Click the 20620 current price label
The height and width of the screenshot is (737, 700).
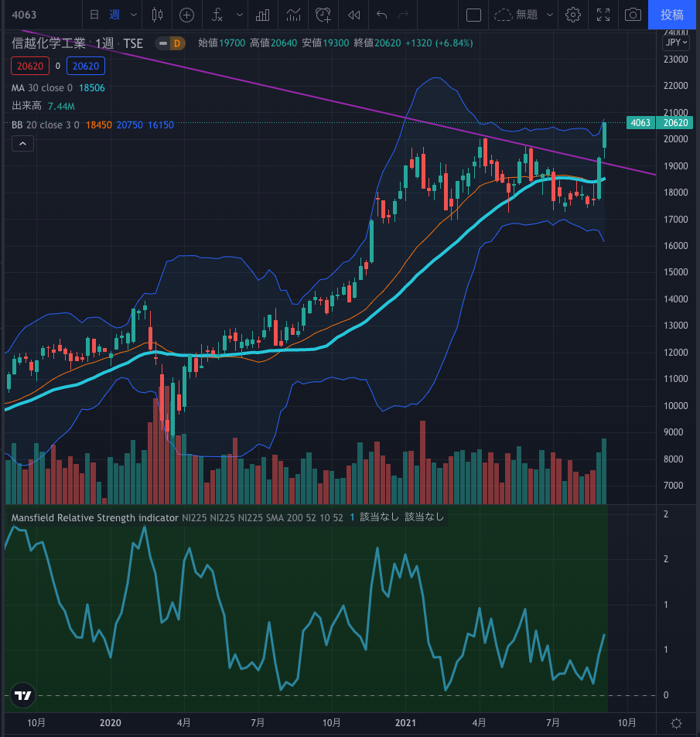point(675,123)
